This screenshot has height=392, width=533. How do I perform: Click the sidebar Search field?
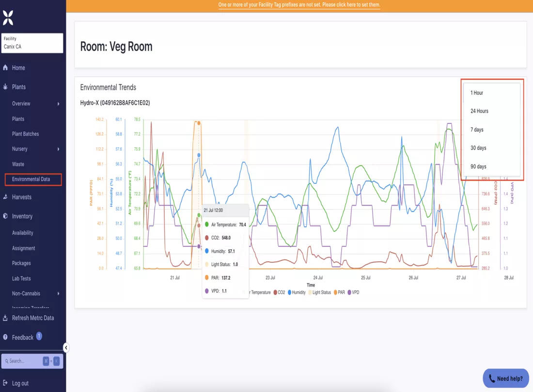pos(32,361)
